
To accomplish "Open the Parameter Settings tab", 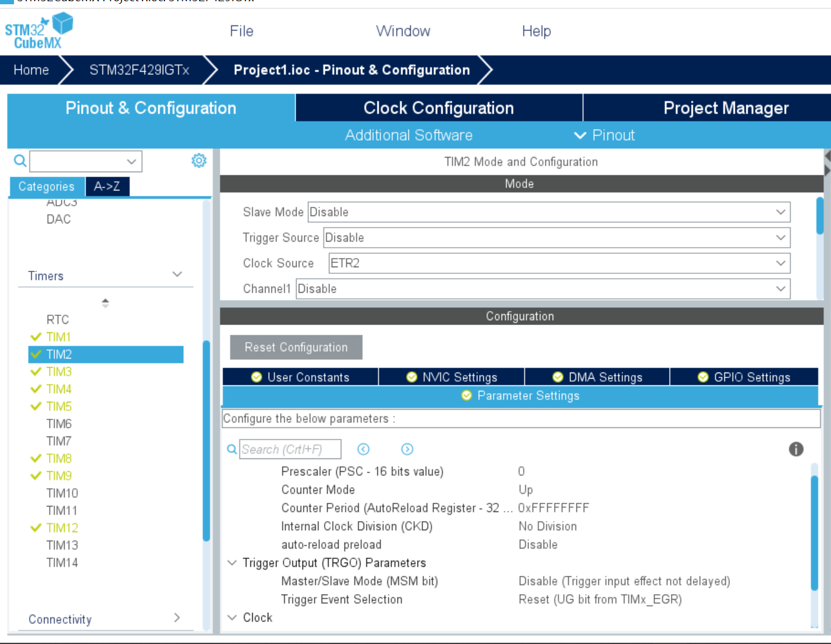I will [x=521, y=396].
